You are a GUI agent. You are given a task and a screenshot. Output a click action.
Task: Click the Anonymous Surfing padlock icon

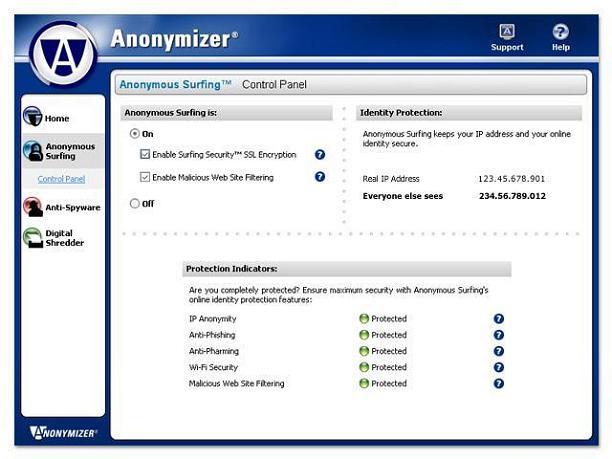33,151
